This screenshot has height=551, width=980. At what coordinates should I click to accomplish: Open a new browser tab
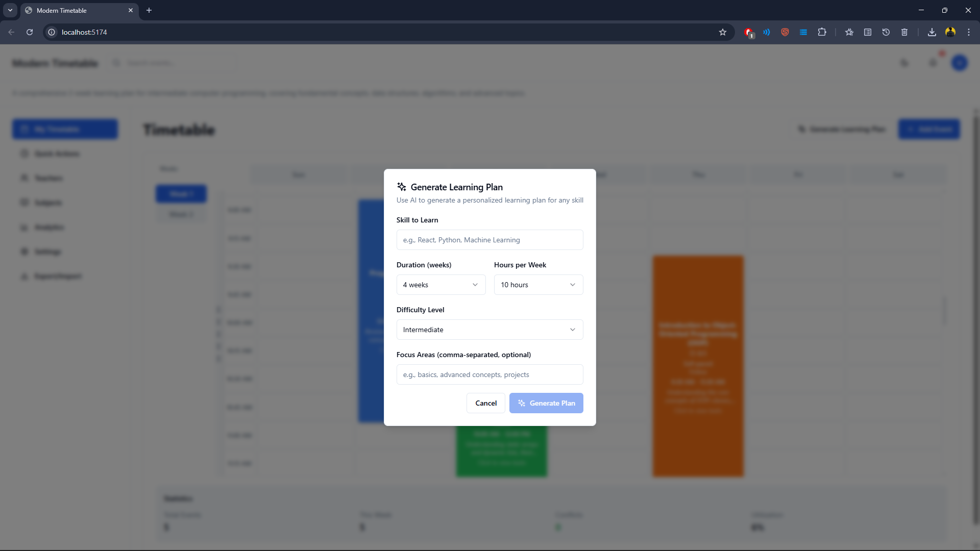click(x=149, y=10)
